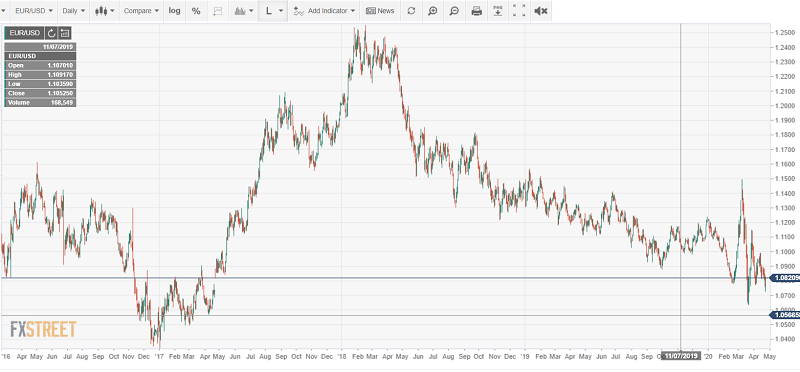Open the candlestick chart type dropdown
The width and height of the screenshot is (800, 372).
[105, 11]
